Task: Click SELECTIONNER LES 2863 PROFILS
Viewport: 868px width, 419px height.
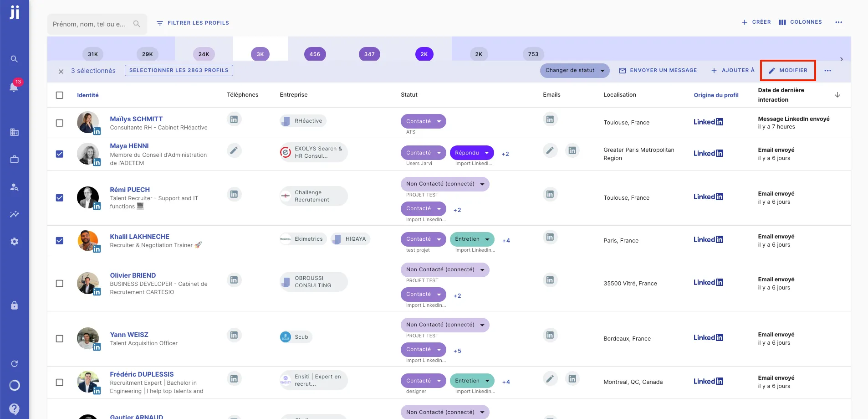Action: (179, 70)
